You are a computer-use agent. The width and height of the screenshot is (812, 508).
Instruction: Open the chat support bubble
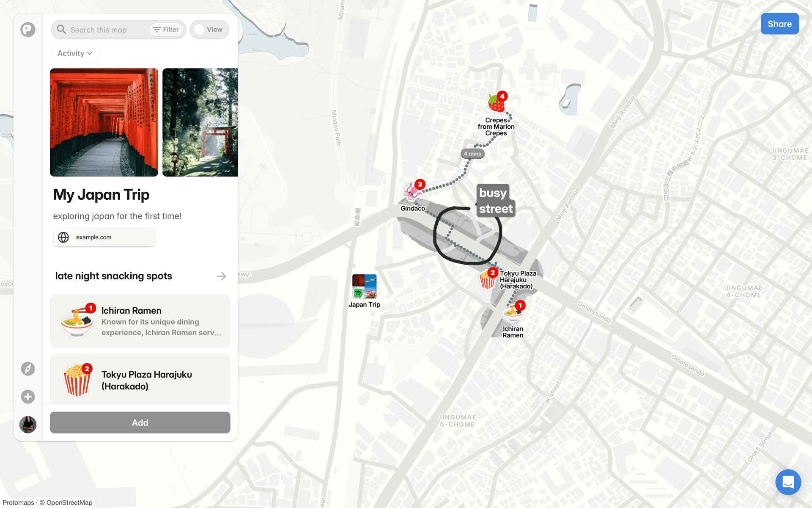788,482
